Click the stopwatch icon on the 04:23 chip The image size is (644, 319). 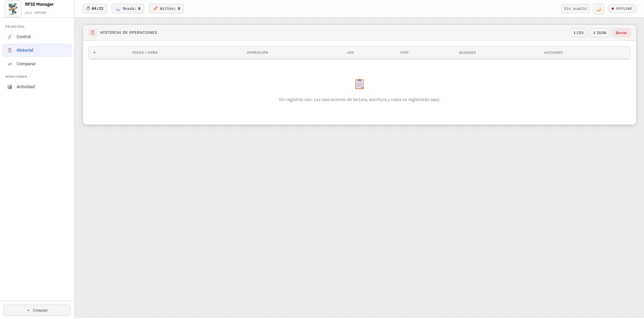[88, 8]
